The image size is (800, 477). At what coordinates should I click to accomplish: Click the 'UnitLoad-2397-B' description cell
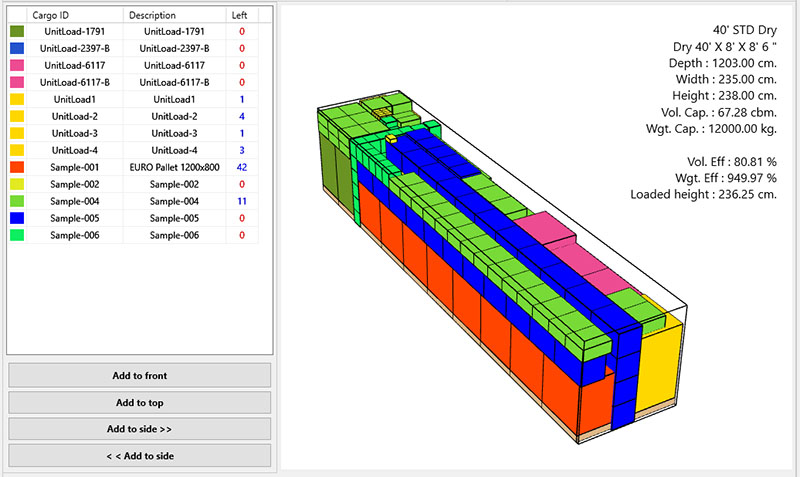[174, 48]
